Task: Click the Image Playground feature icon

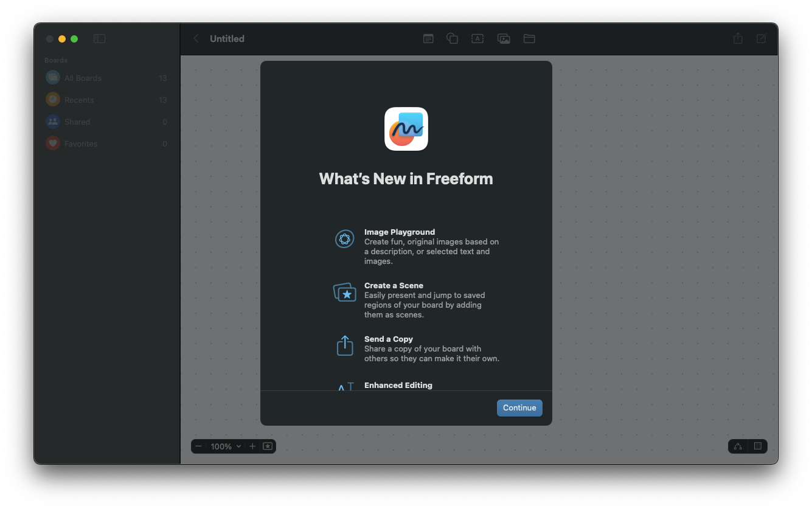Action: click(344, 239)
